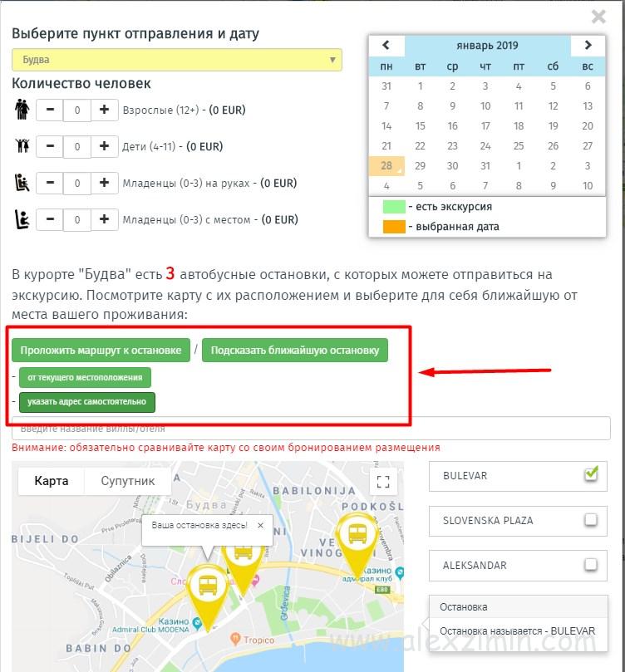Select January 31 in the calendar's fifth row
The image size is (625, 672).
(x=485, y=166)
